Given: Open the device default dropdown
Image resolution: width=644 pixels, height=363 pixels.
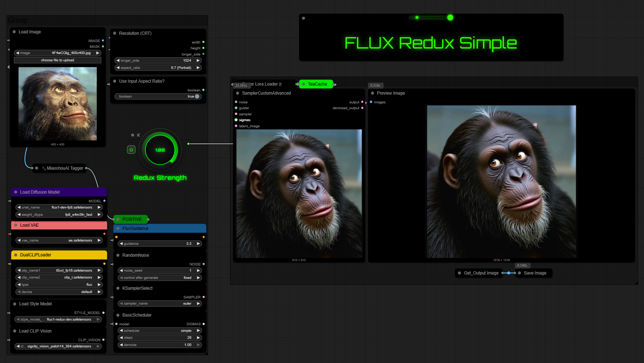Looking at the screenshot, I should click(59, 292).
